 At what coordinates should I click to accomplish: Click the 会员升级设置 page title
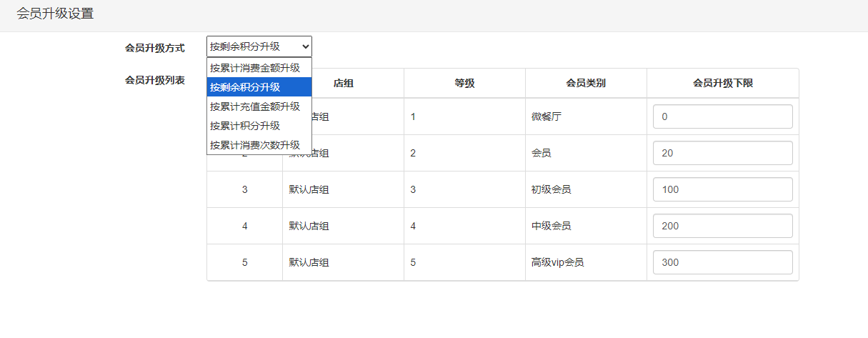click(x=55, y=14)
